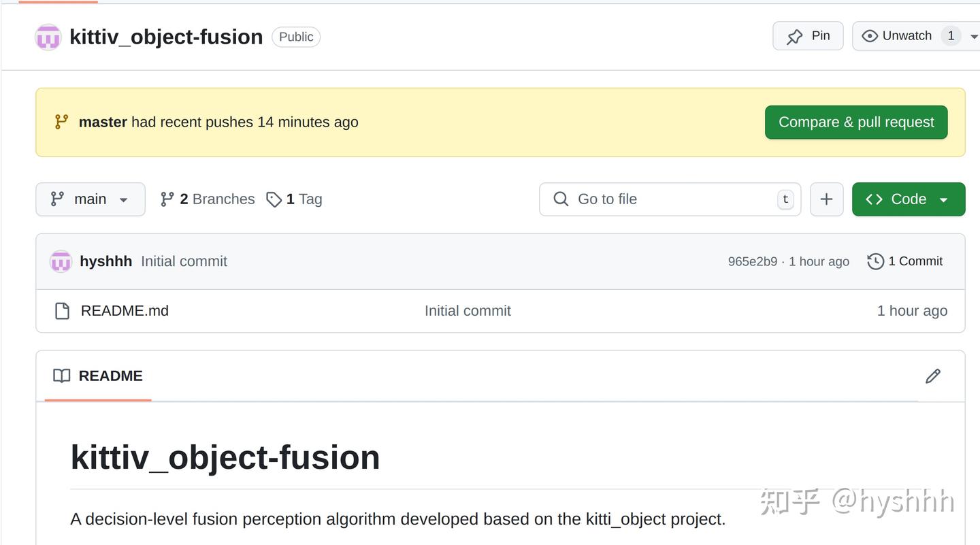Click the branch icon beside the master push notice

coord(61,122)
